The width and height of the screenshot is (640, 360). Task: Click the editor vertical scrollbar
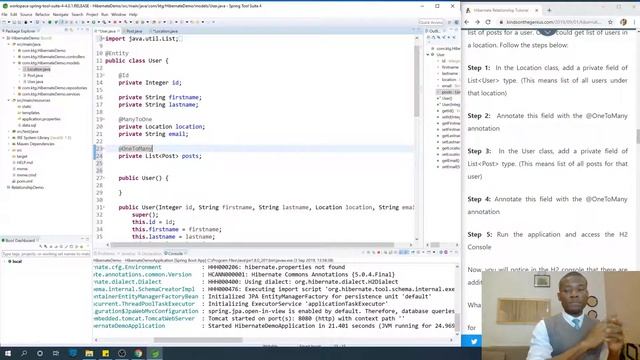(417, 81)
